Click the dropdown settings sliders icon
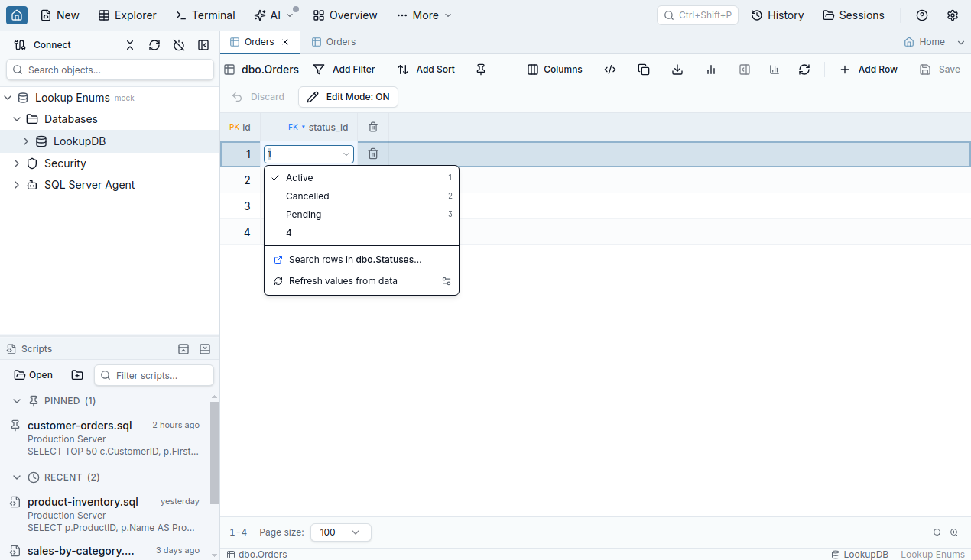 tap(447, 281)
